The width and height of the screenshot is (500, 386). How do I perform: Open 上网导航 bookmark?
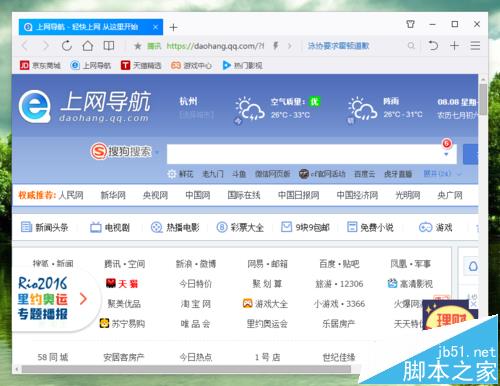click(x=91, y=65)
